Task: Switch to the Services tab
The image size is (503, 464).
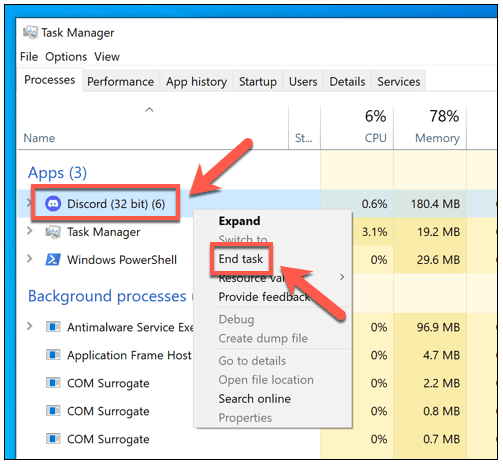Action: click(x=399, y=81)
